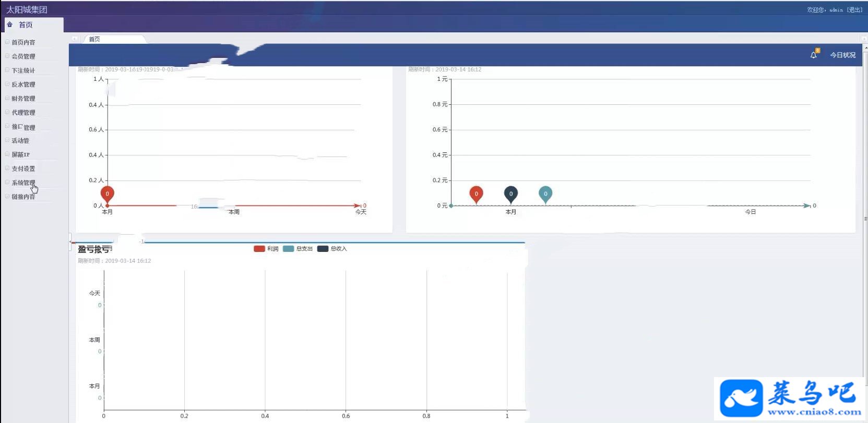Click the red 0 marker on the amount chart
The image size is (868, 423).
[x=476, y=195]
